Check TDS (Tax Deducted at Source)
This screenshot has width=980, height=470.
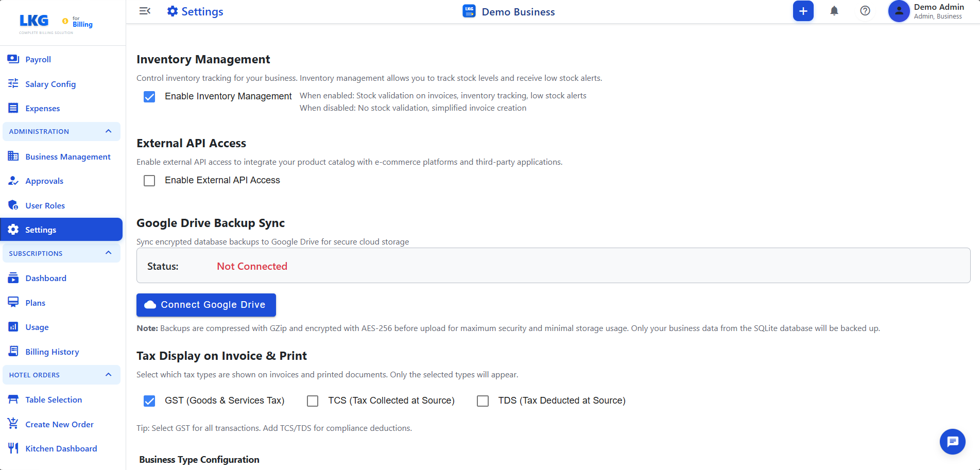pos(483,401)
